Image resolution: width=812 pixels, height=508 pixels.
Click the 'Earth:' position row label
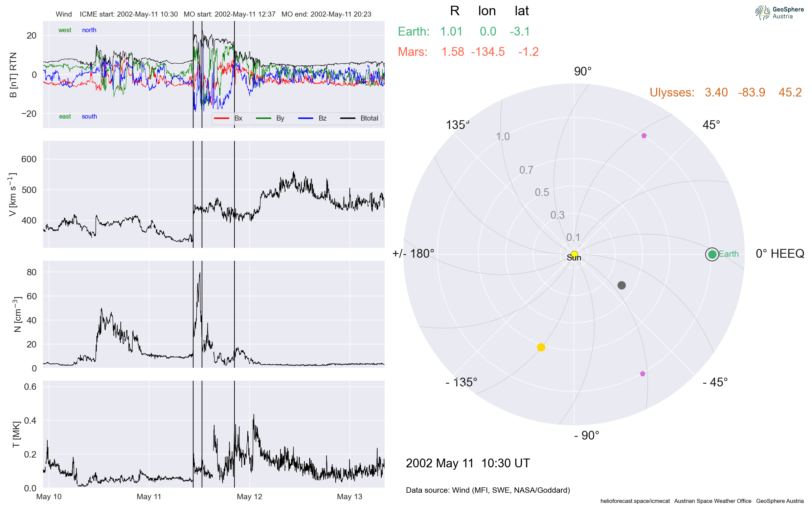(x=414, y=31)
